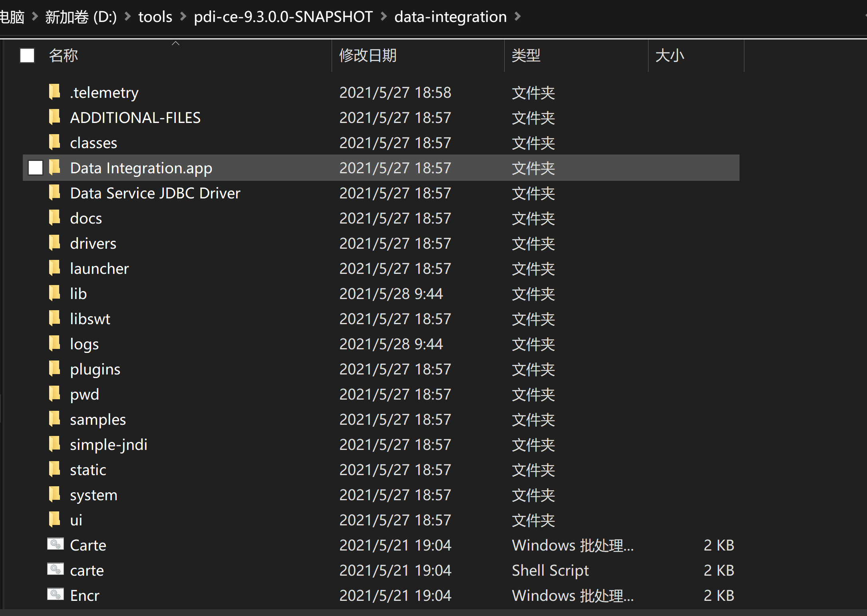The width and height of the screenshot is (867, 616).
Task: Click the Carte Windows batch file gear icon
Action: [x=55, y=544]
